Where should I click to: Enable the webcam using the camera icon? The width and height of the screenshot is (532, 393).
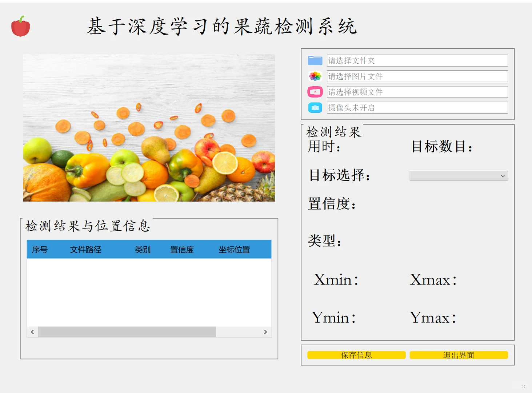click(x=315, y=108)
